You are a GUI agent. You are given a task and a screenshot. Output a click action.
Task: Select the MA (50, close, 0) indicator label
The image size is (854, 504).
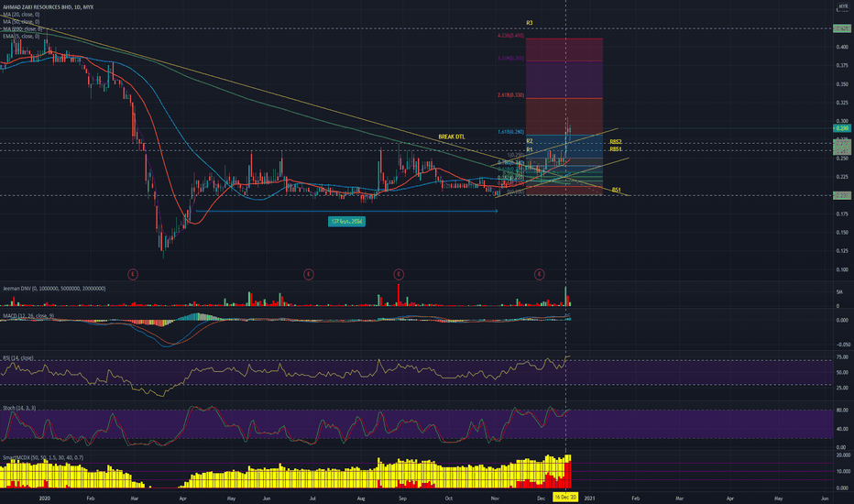tap(21, 22)
